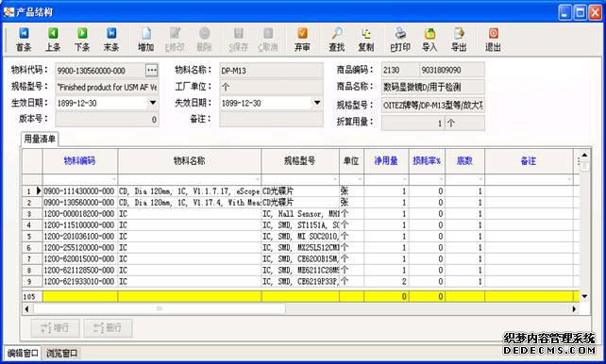The height and width of the screenshot is (364, 606).
Task: Go to next record 下条
Action: (82, 40)
